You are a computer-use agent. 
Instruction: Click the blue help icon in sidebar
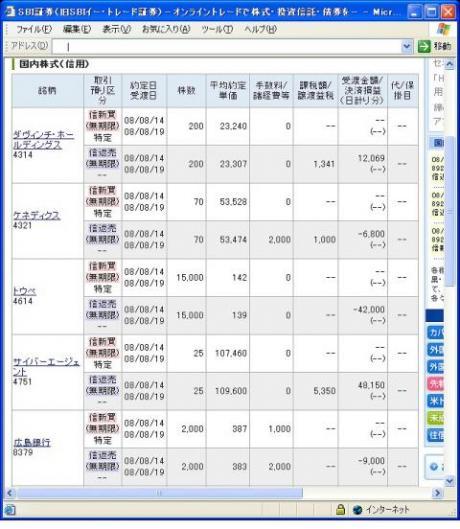click(x=434, y=467)
